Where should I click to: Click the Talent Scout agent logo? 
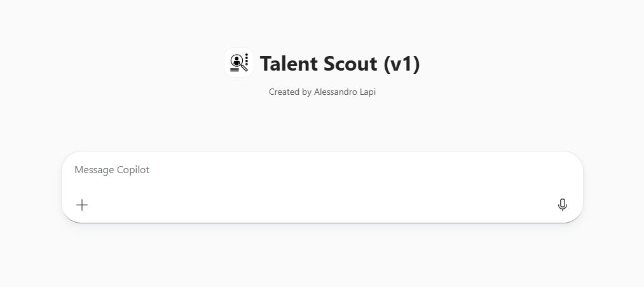pos(239,63)
